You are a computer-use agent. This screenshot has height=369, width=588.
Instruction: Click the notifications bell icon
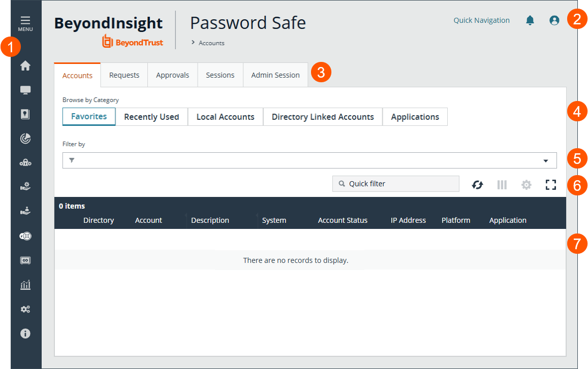[530, 20]
